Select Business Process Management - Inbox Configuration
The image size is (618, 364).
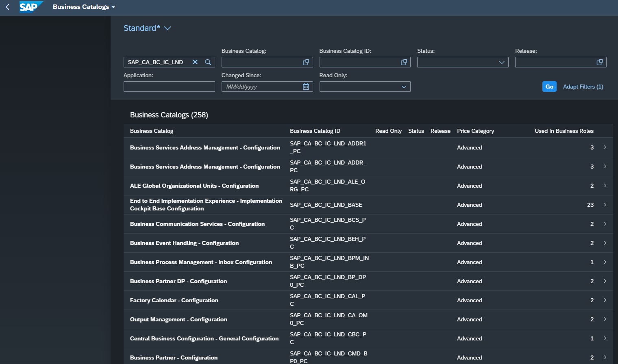pyautogui.click(x=201, y=262)
